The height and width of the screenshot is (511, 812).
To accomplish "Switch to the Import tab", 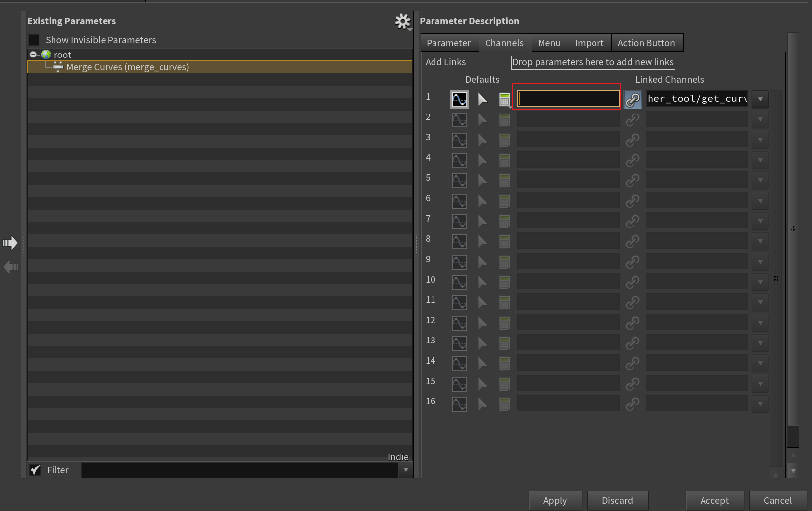I will [x=590, y=43].
